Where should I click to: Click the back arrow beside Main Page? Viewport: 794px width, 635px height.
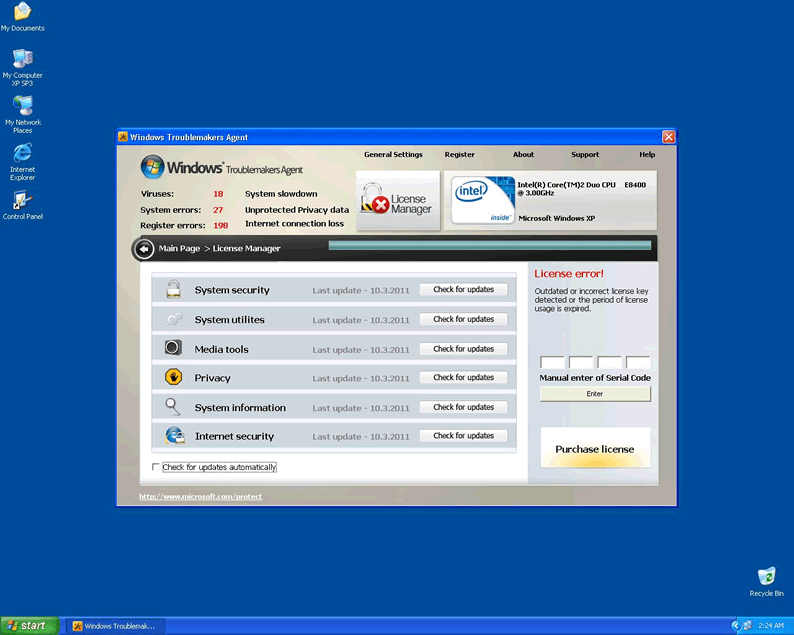tap(143, 248)
